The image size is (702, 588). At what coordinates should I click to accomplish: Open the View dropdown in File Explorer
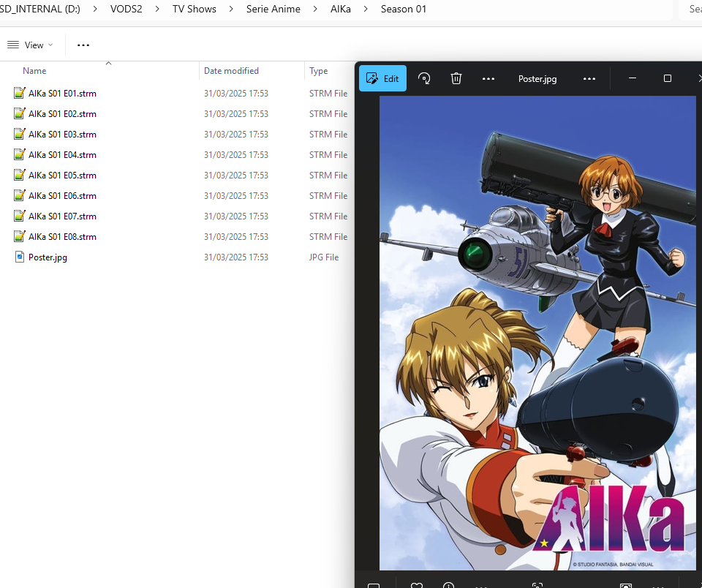pyautogui.click(x=31, y=45)
